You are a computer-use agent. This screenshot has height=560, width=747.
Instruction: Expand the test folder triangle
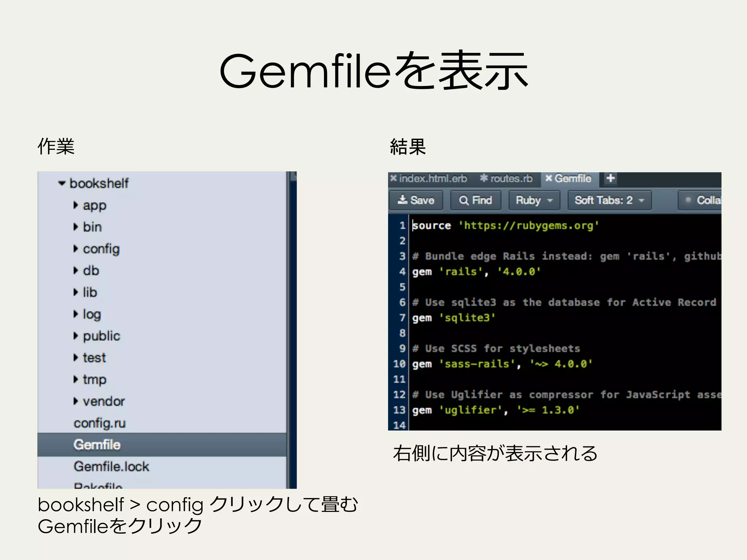pos(76,357)
